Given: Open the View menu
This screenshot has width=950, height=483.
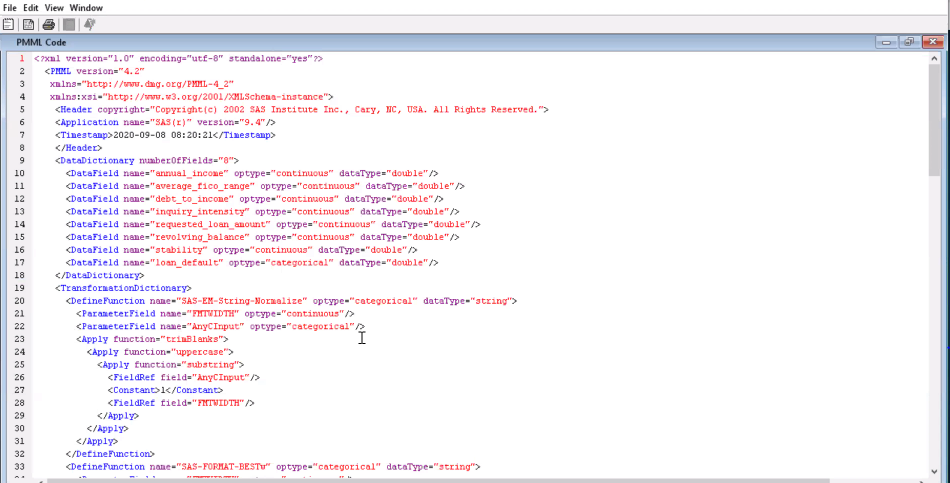Looking at the screenshot, I should pos(54,7).
